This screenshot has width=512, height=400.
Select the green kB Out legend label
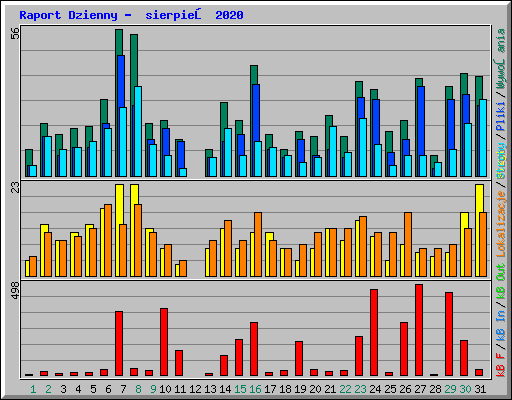point(501,282)
